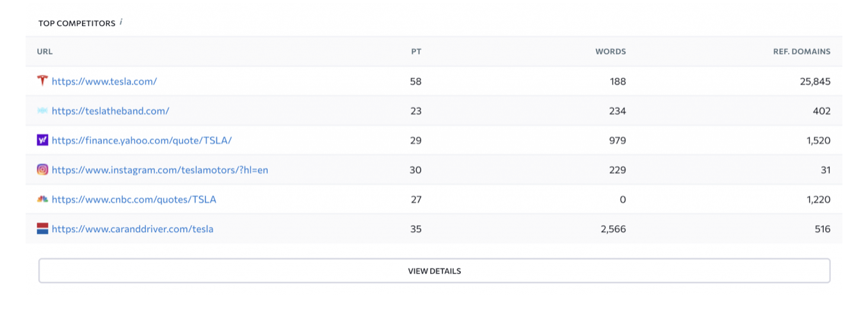The image size is (868, 312).
Task: Sort by the URL column header
Action: click(45, 52)
